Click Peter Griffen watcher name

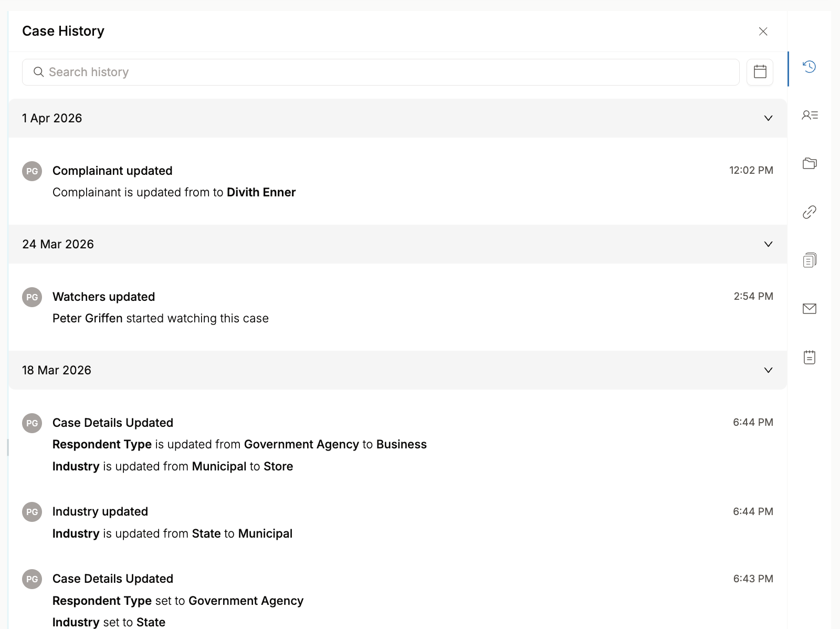pos(88,318)
